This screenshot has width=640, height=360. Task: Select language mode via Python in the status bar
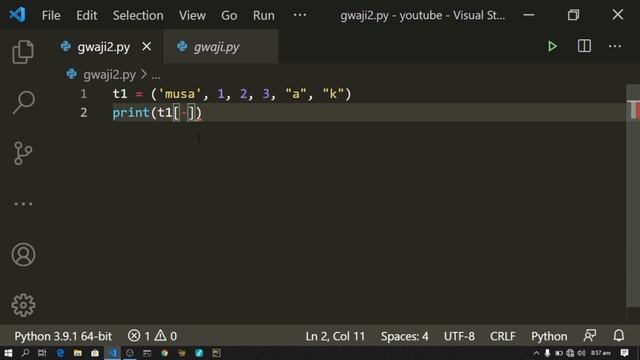point(549,336)
